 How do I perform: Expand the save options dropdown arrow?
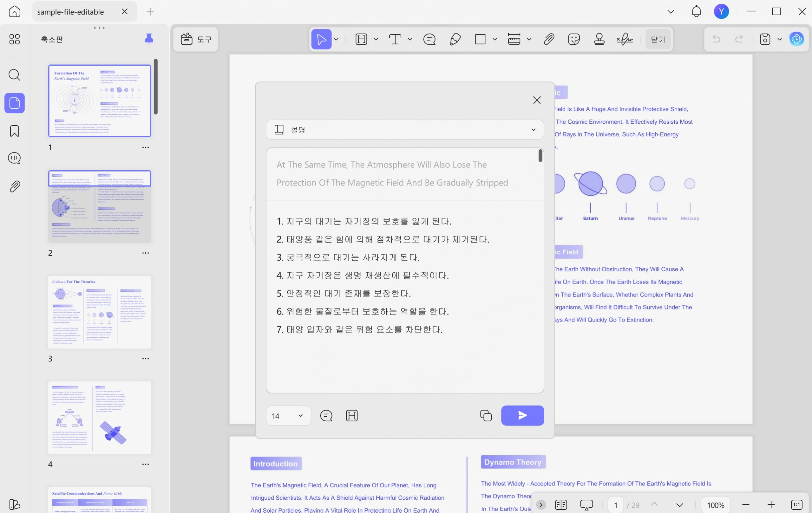tap(780, 39)
